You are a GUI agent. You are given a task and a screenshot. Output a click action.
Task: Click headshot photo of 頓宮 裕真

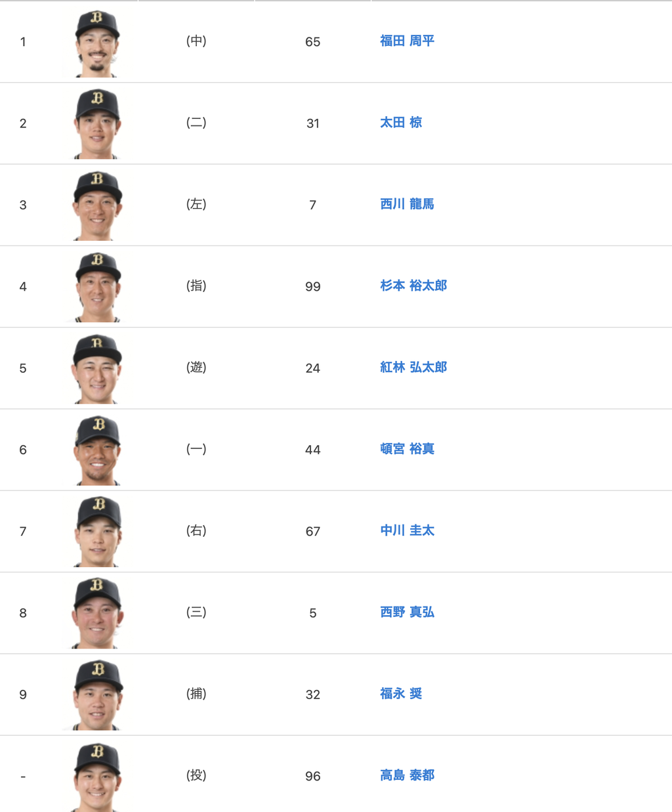(x=97, y=451)
